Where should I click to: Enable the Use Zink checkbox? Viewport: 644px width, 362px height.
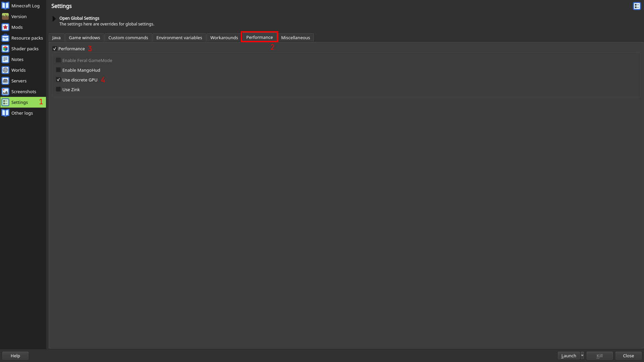(x=58, y=89)
